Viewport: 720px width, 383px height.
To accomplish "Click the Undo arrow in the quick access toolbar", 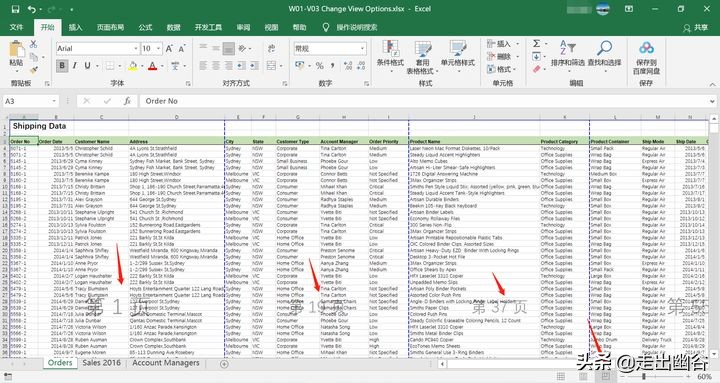I will coord(31,9).
